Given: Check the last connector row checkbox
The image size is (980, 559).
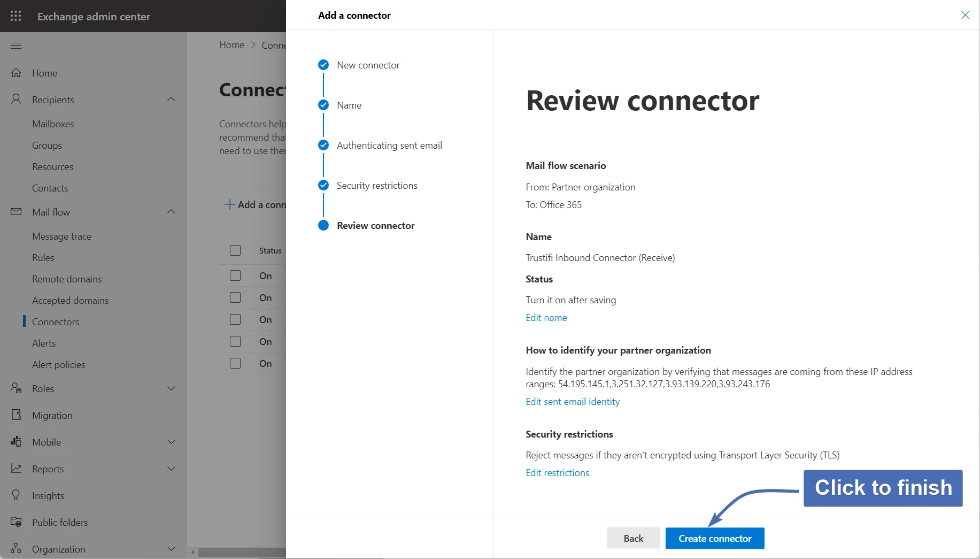Looking at the screenshot, I should point(235,363).
